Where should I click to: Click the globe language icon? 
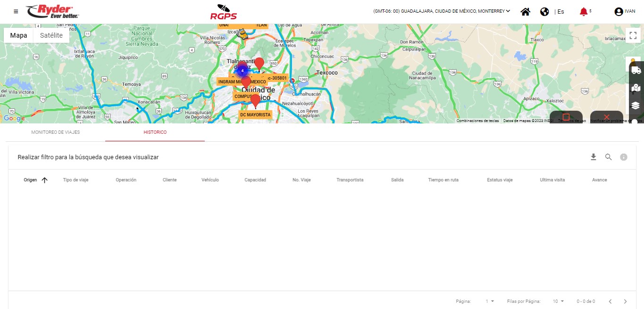[x=544, y=12]
